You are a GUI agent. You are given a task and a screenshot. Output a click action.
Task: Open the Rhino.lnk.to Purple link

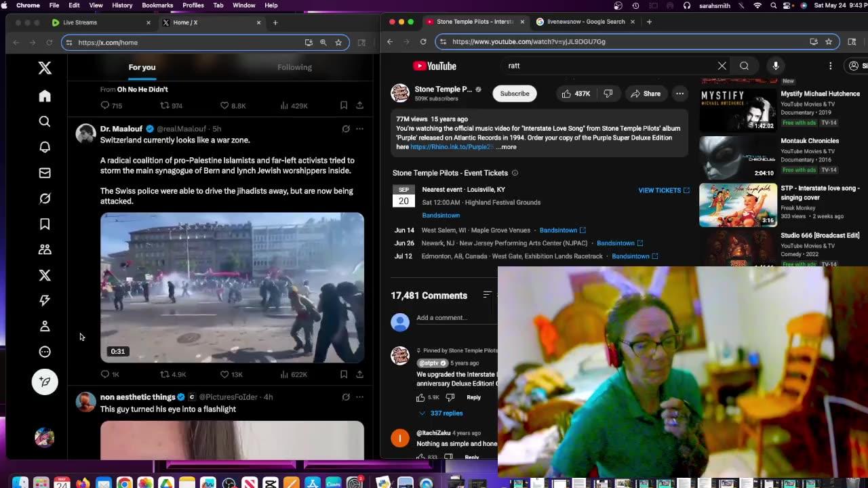pyautogui.click(x=452, y=147)
